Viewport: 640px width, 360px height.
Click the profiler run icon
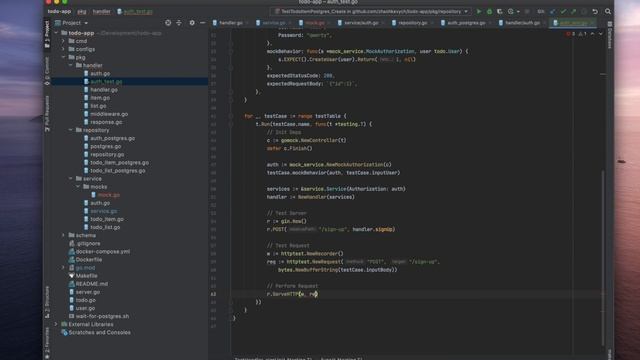point(511,11)
